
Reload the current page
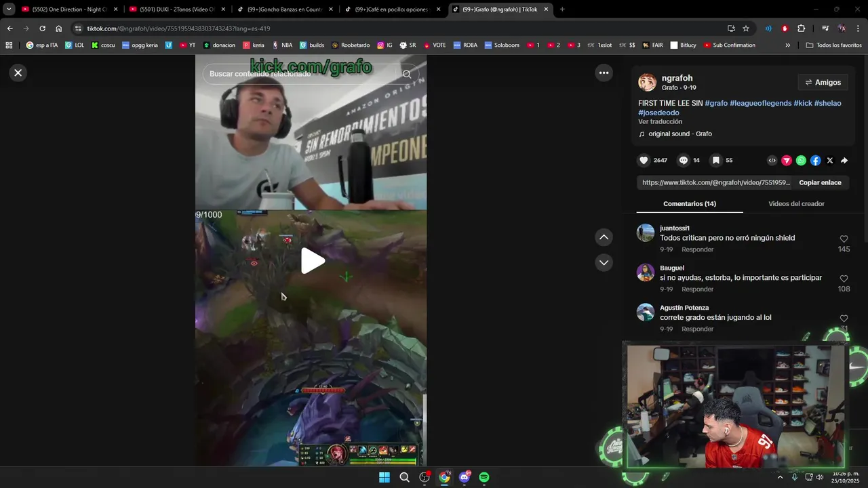pyautogui.click(x=42, y=28)
